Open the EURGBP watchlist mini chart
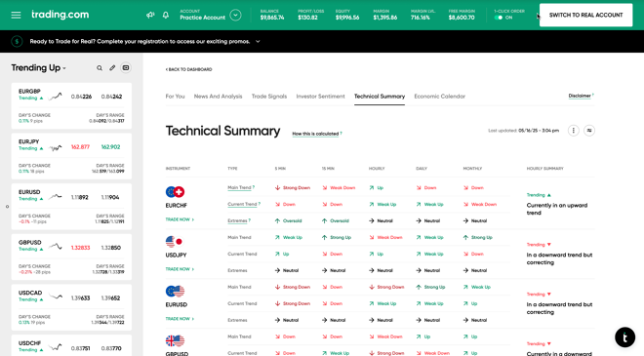 [55, 97]
